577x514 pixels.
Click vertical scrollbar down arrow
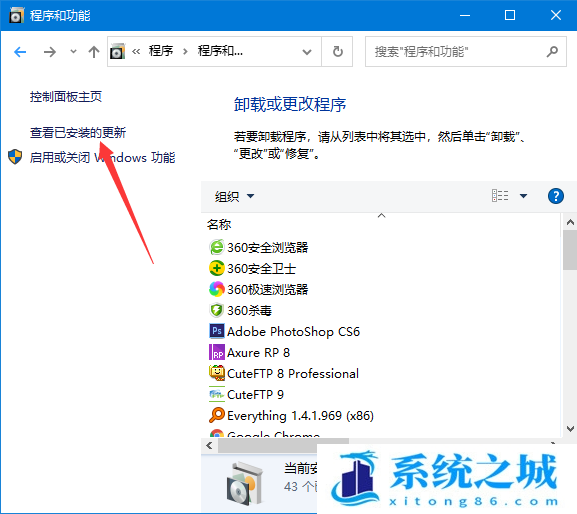tap(570, 429)
